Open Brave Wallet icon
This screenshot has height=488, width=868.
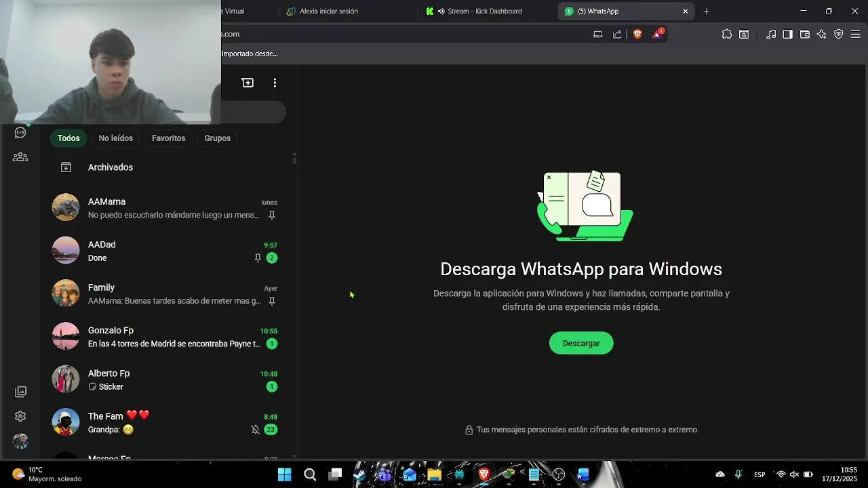click(x=805, y=34)
